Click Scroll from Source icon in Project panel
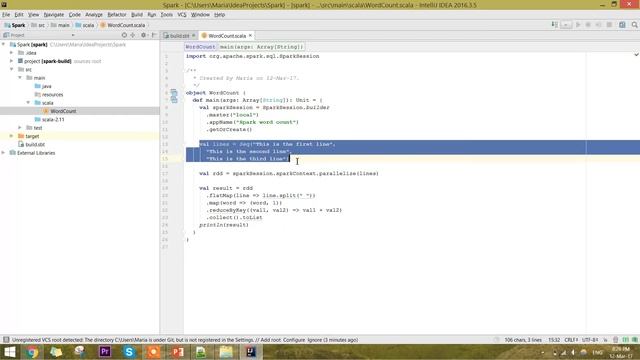This screenshot has width=640, height=360. coord(124,35)
